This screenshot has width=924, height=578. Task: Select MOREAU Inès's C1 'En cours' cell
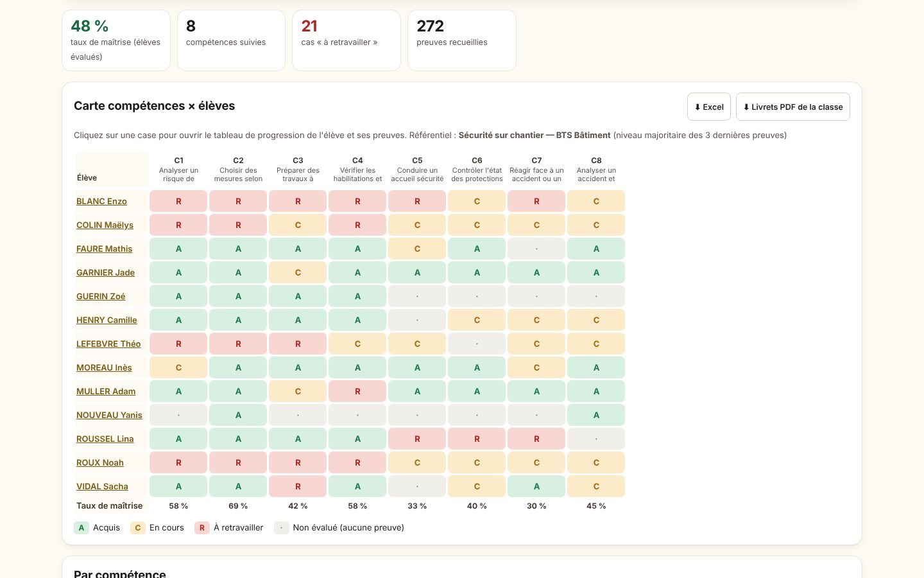(178, 367)
